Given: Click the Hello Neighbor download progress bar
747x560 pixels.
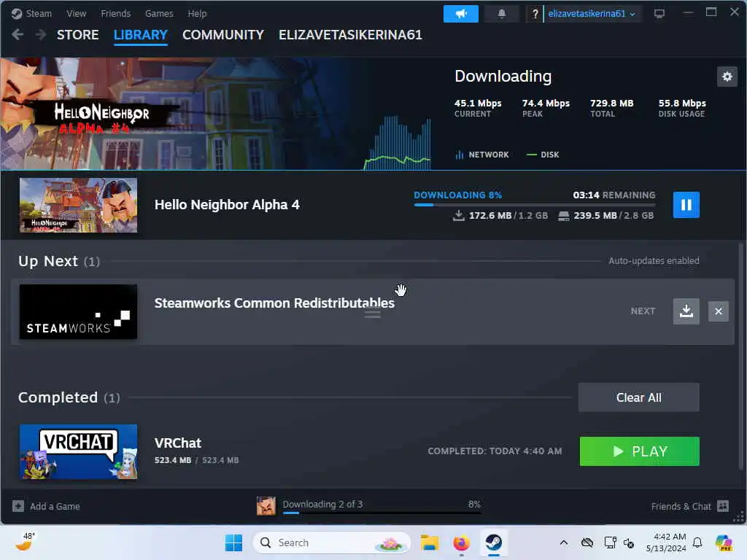Looking at the screenshot, I should click(x=535, y=205).
